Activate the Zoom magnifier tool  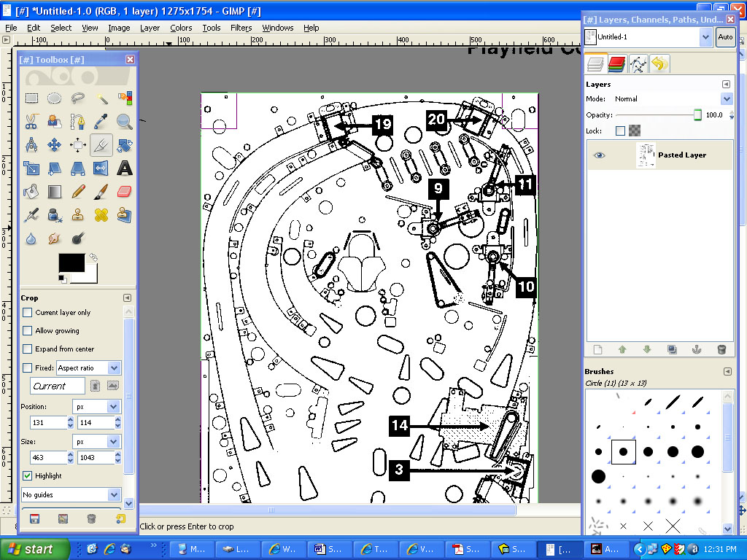[x=125, y=122]
